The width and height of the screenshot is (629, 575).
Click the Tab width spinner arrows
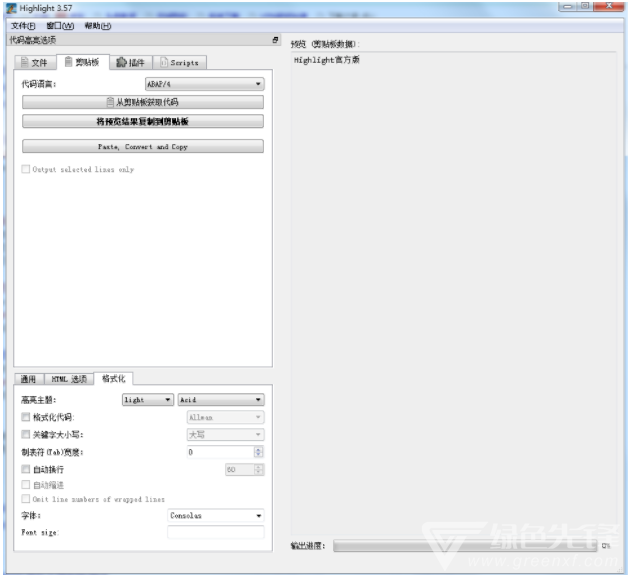pyautogui.click(x=259, y=452)
